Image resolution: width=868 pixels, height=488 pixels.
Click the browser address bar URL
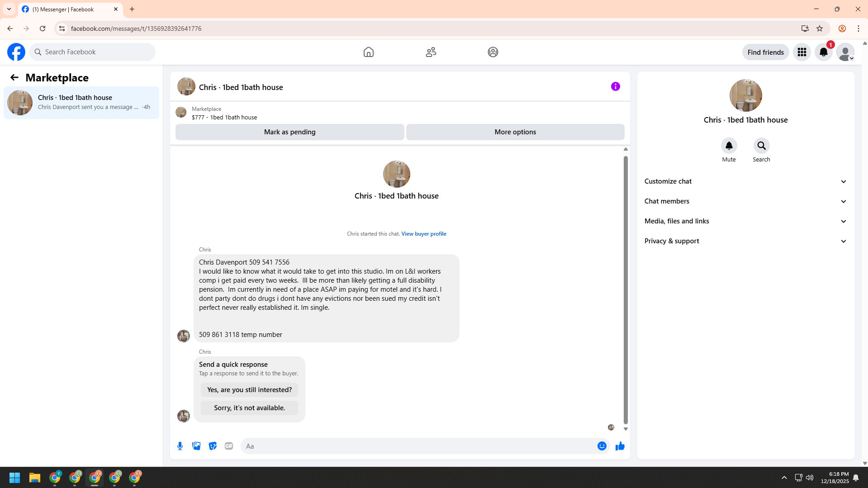coord(136,28)
